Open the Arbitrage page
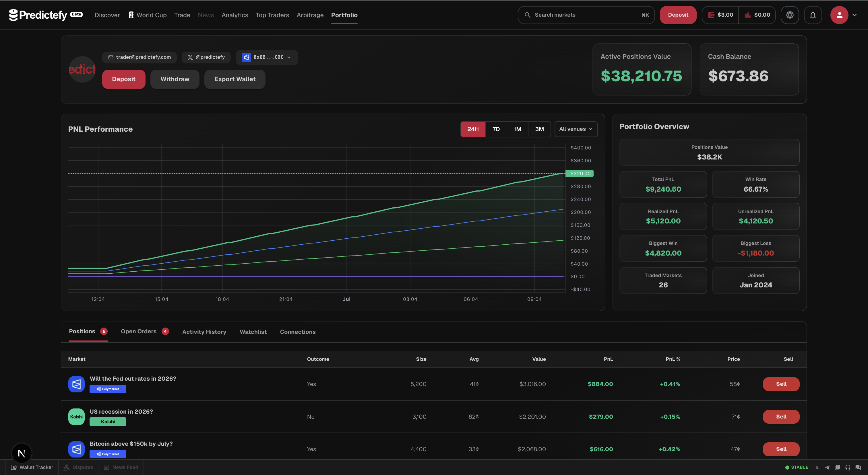The width and height of the screenshot is (868, 475). point(310,15)
